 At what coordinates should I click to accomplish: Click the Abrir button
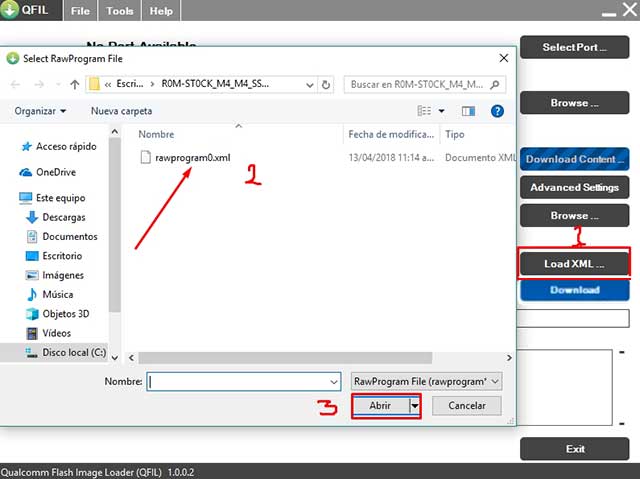[380, 406]
